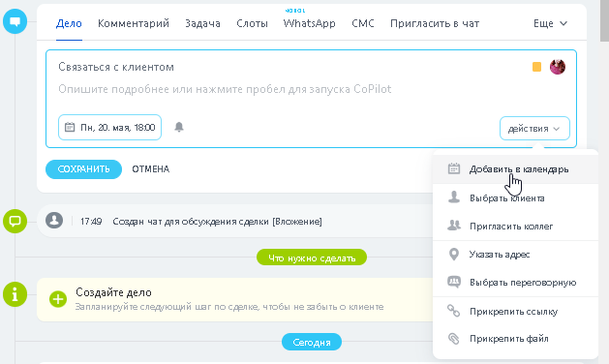Click the Создайте дело heading
The height and width of the screenshot is (364, 609).
113,292
